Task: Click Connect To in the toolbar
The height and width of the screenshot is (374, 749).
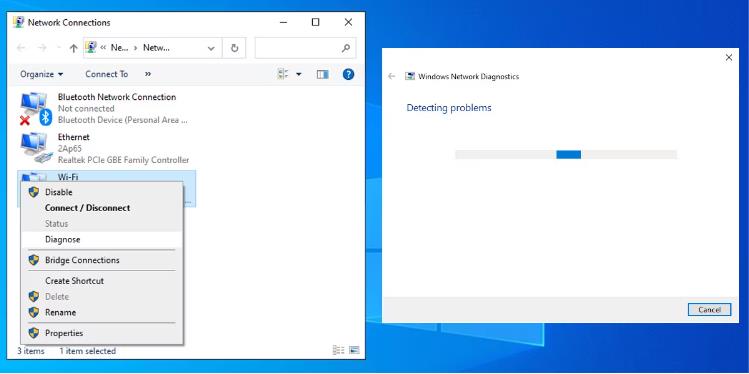Action: [107, 74]
